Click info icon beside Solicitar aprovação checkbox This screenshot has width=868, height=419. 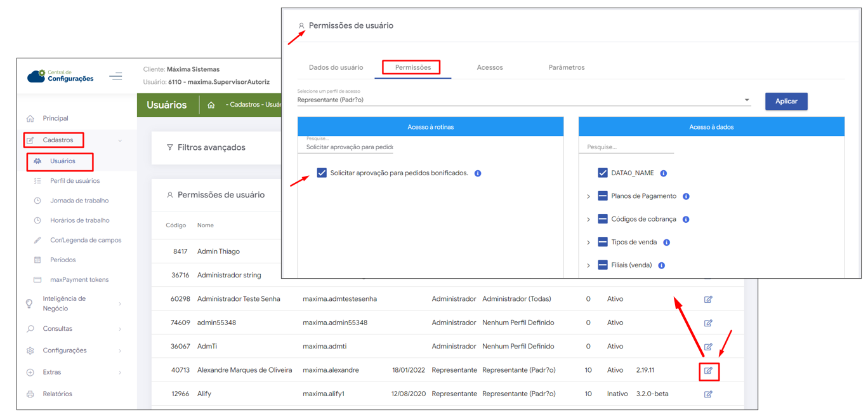(x=478, y=173)
